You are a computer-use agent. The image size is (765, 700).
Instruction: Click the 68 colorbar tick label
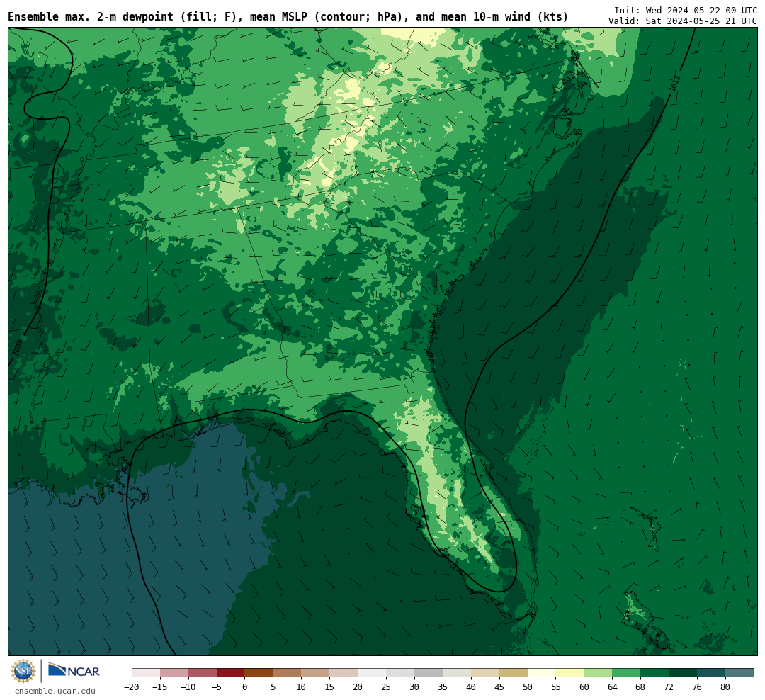[x=640, y=687]
